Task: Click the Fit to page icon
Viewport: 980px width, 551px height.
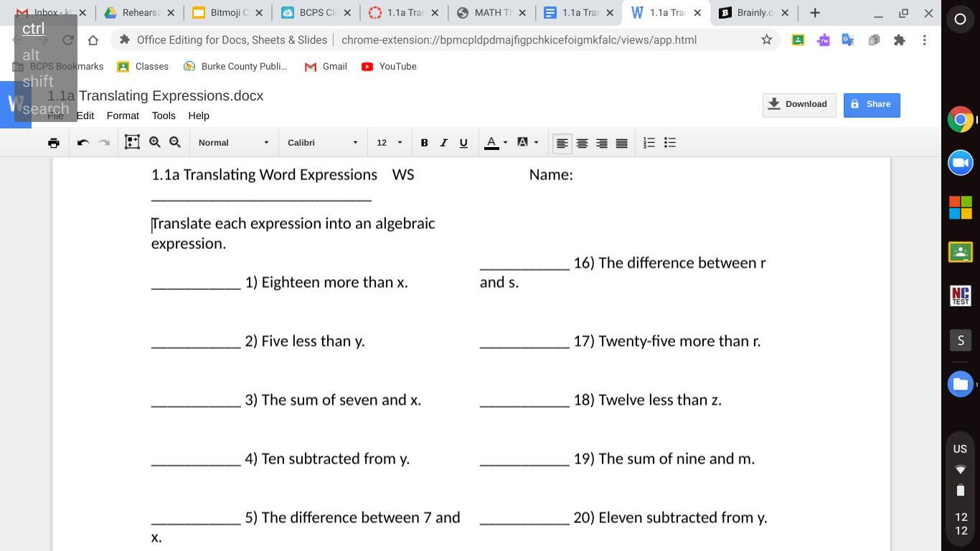Action: pos(132,143)
